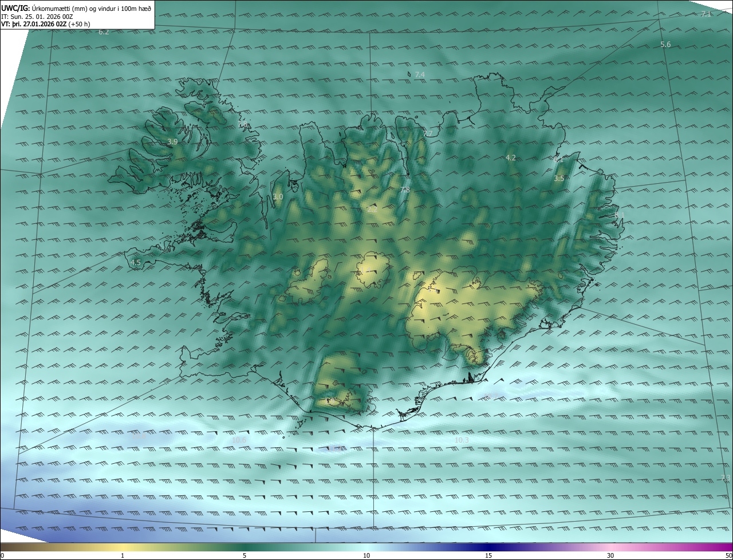Screen dimensions: 733x560
Task: Click the 1 tick label on color scale
Action: click(123, 556)
